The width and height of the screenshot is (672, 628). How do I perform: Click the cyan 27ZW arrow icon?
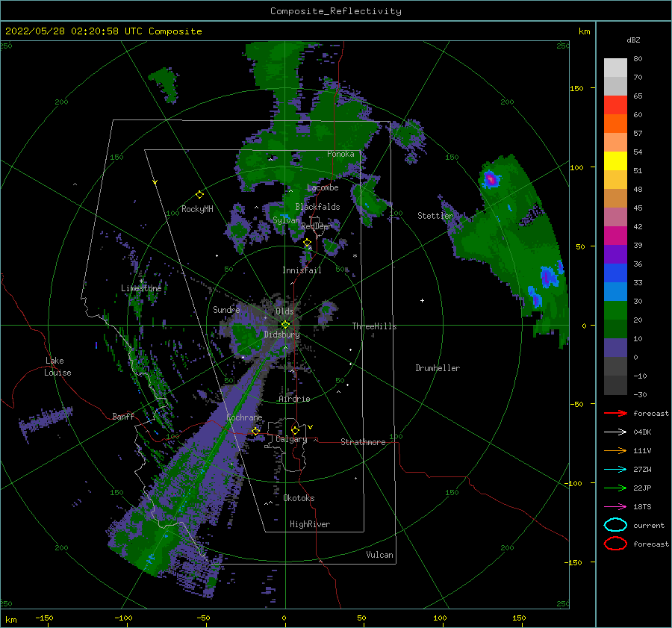(615, 470)
